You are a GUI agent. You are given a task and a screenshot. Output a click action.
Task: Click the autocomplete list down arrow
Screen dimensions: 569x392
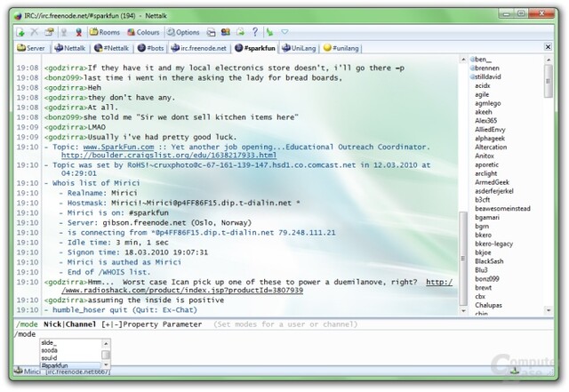point(106,364)
